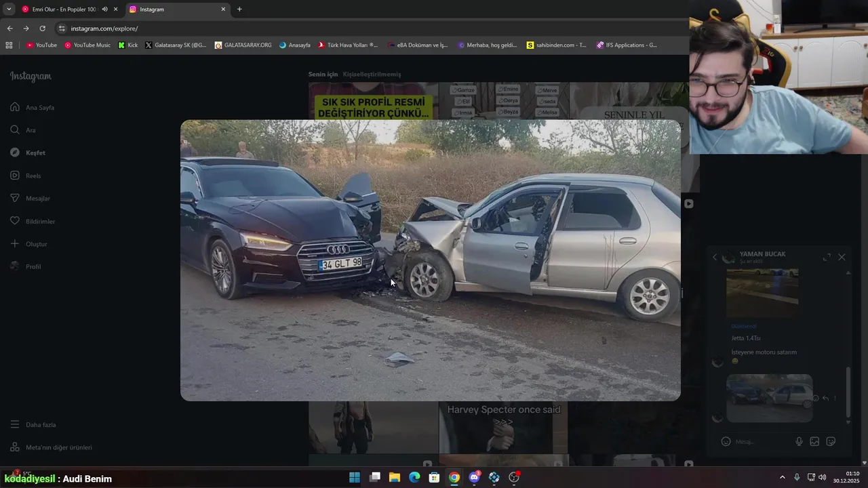Open the Windows Start menu

coord(355,477)
